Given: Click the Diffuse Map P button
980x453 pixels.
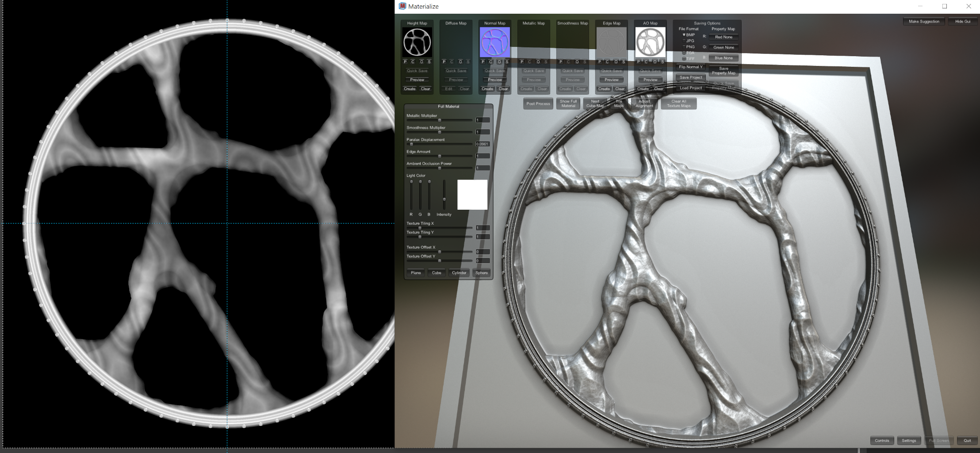Looking at the screenshot, I should point(444,62).
